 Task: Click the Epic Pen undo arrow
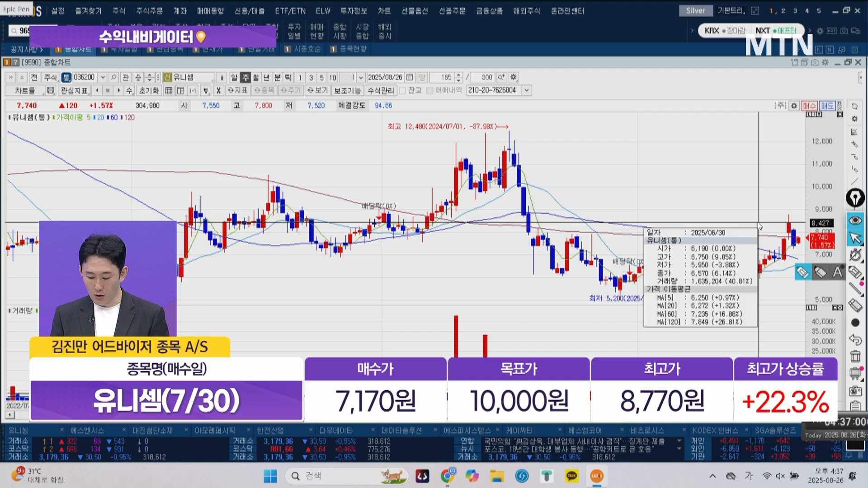coord(855,339)
